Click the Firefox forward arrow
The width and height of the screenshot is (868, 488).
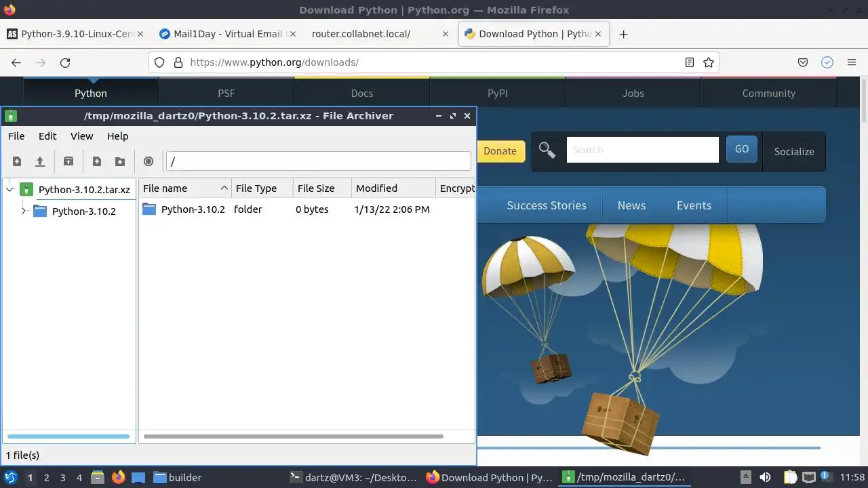(x=41, y=62)
